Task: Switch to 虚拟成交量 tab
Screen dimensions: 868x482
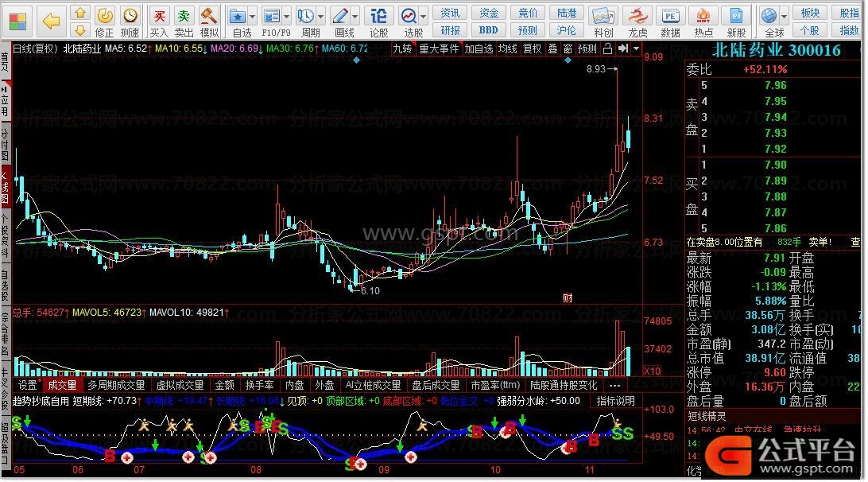Action: [180, 385]
